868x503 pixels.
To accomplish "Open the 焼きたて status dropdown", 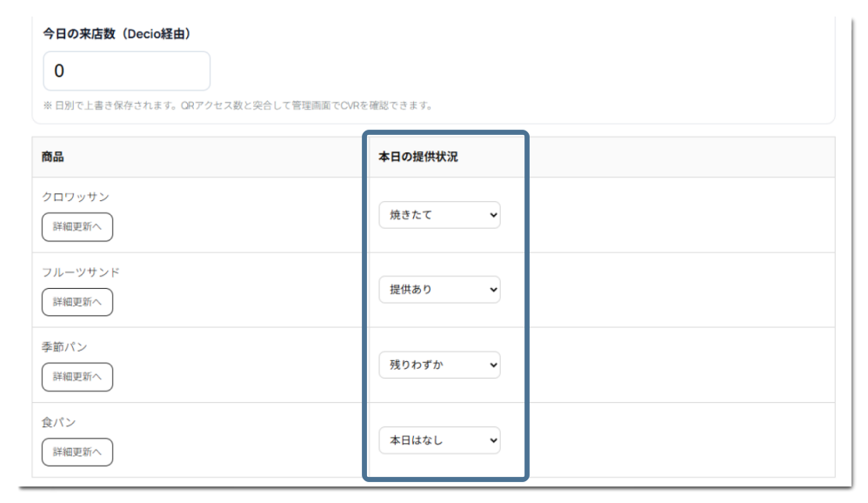I will [x=439, y=215].
